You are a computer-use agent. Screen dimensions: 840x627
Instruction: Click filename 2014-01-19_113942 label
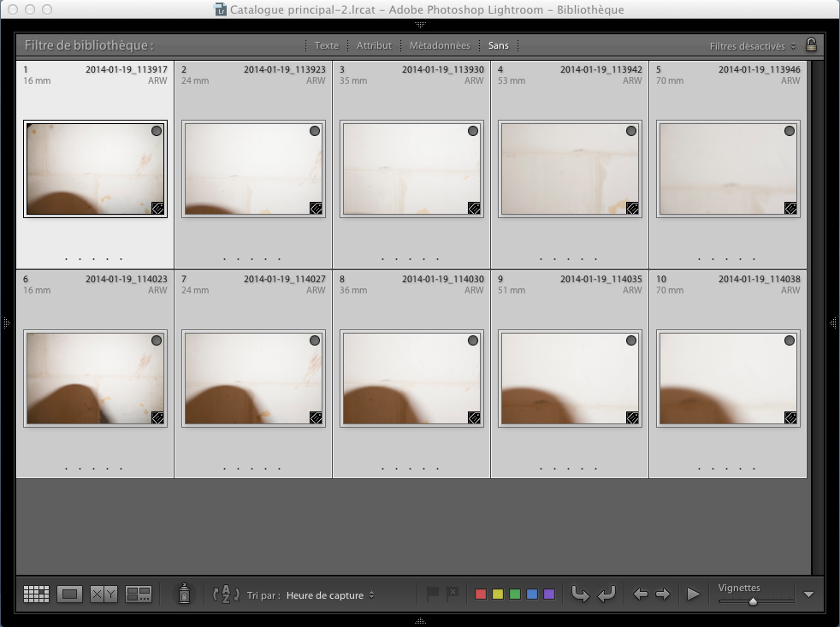click(x=601, y=69)
